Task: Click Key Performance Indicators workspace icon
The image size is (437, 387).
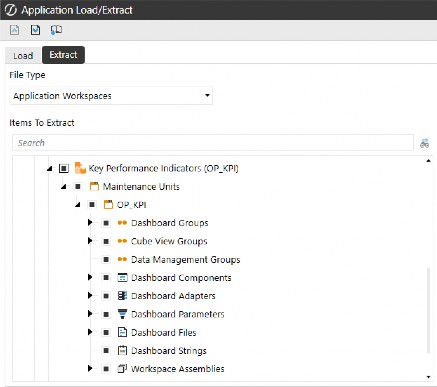Action: [x=80, y=168]
